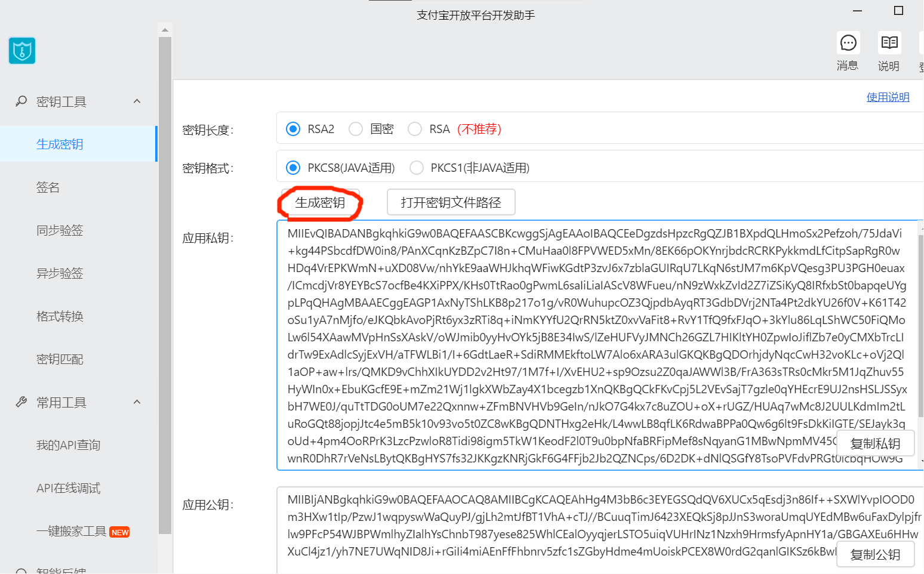The height and width of the screenshot is (574, 924).
Task: Click the NEW badge beside 一键搬家工具
Action: tap(120, 532)
